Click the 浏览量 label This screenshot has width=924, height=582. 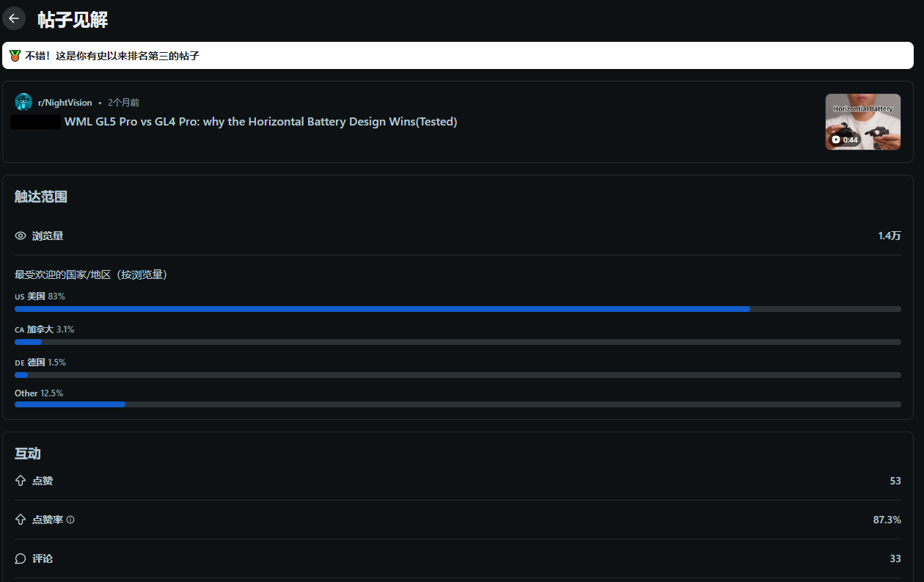(x=48, y=236)
